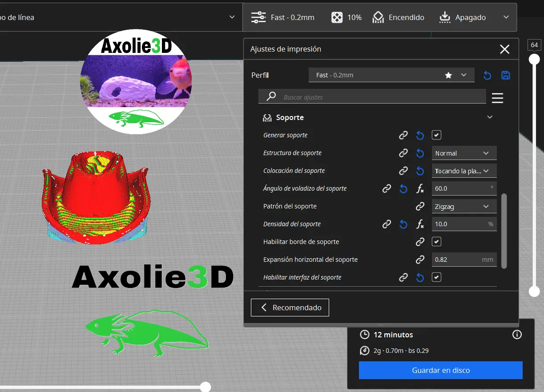The width and height of the screenshot is (544, 392).
Task: Click Guardar en disco button
Action: pos(441,370)
